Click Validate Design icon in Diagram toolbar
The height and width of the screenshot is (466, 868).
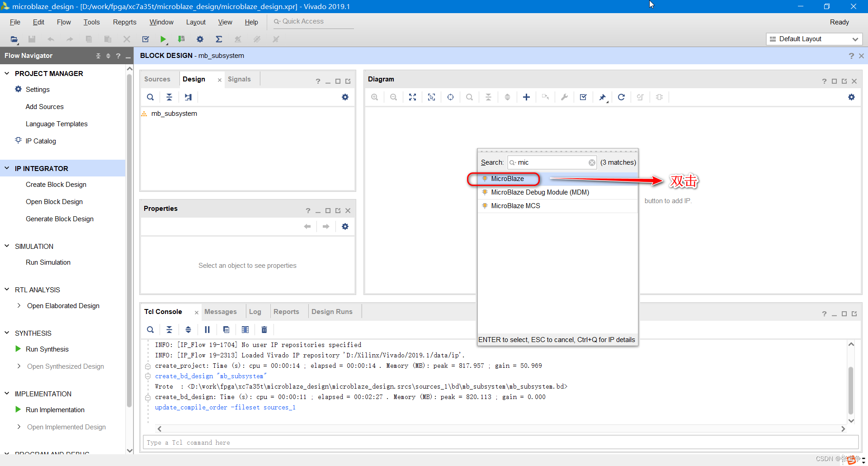(x=583, y=97)
